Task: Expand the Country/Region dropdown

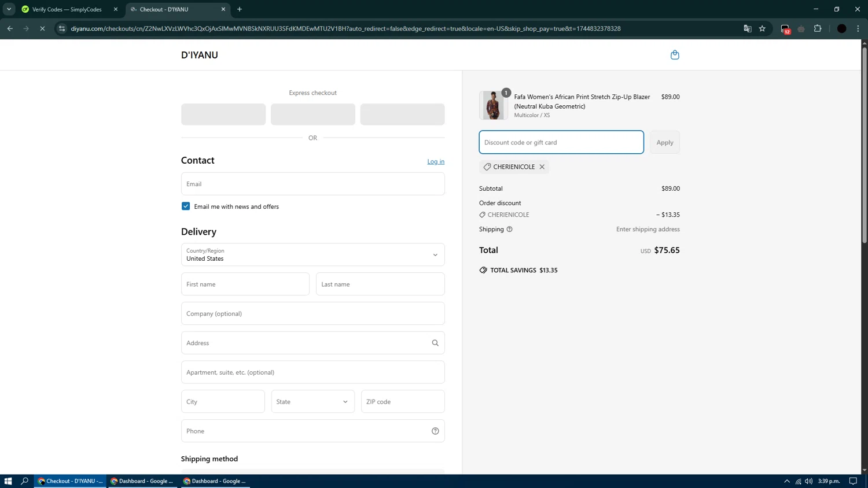Action: click(x=312, y=254)
